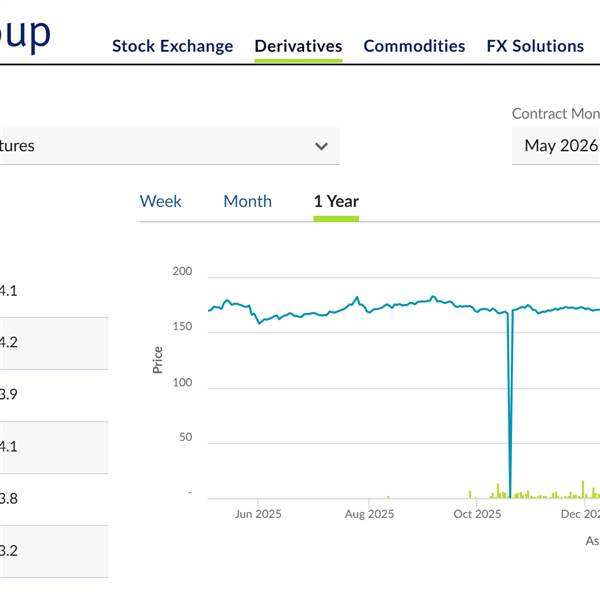
Task: Switch chart to Month view
Action: tap(247, 201)
